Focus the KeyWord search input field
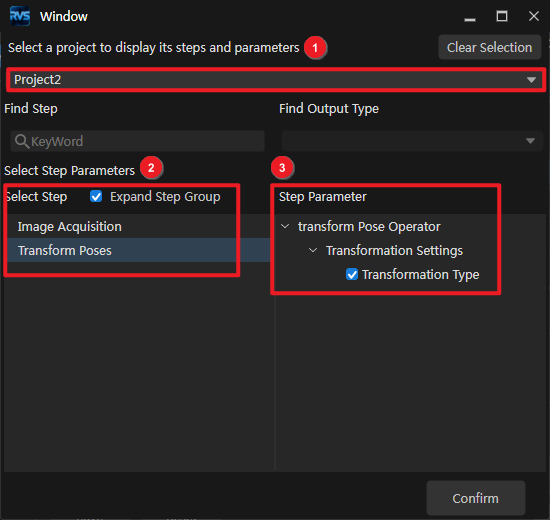Screen dimensions: 550x520 tap(138, 141)
